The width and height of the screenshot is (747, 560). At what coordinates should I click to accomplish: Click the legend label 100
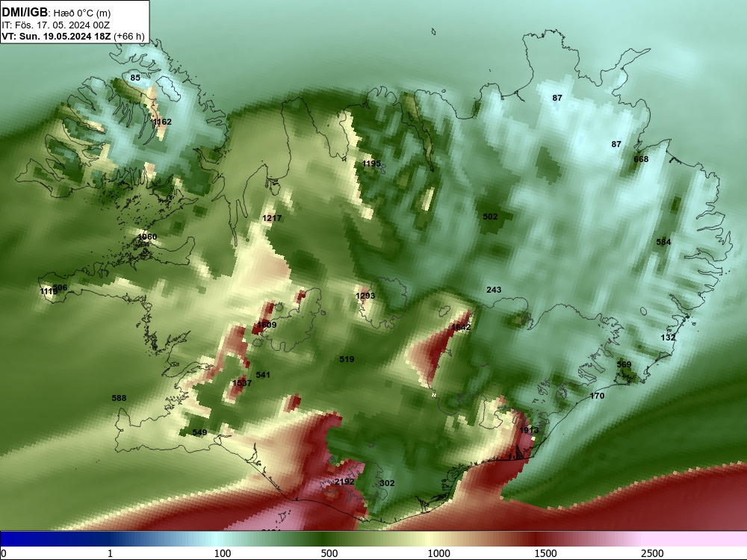[223, 553]
